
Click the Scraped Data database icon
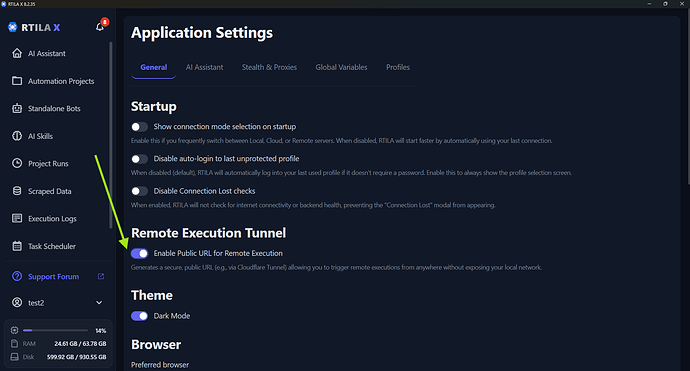click(17, 191)
